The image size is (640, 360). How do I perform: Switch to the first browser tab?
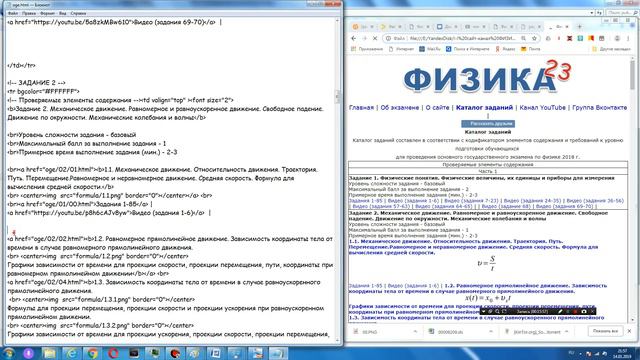[362, 27]
